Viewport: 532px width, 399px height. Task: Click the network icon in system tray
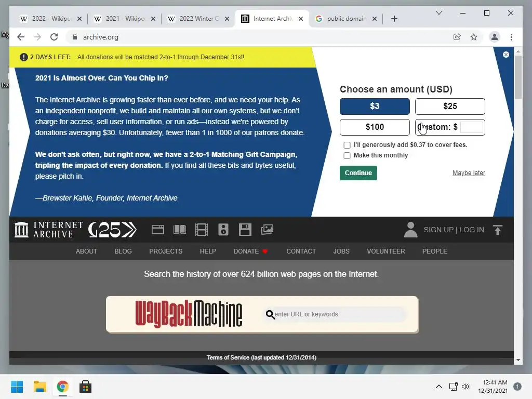pyautogui.click(x=453, y=387)
